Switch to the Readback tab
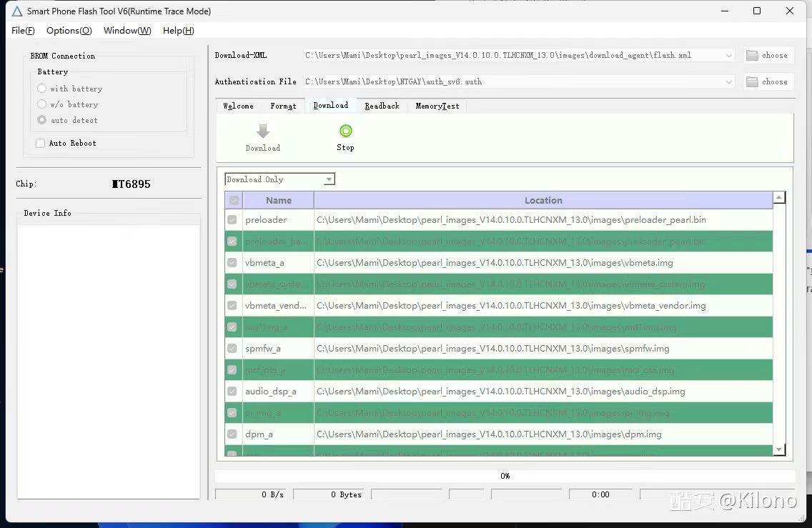Screen dimensions: 812x528 pyautogui.click(x=382, y=106)
